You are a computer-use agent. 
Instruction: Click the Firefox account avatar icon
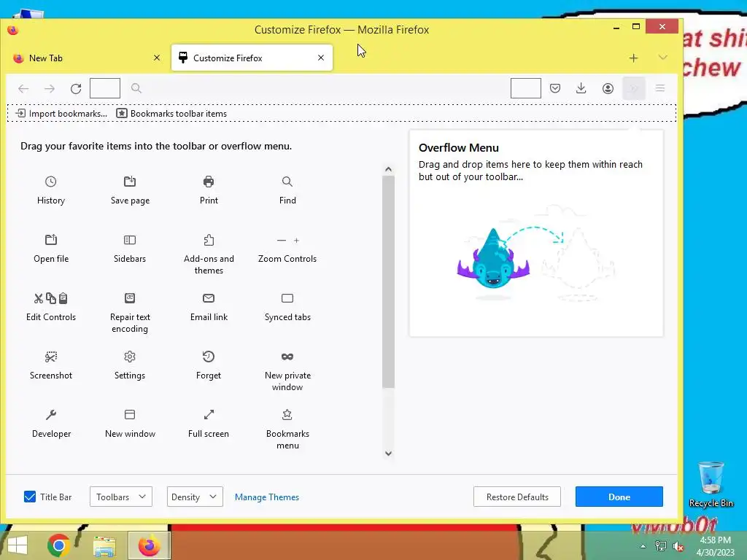(608, 88)
